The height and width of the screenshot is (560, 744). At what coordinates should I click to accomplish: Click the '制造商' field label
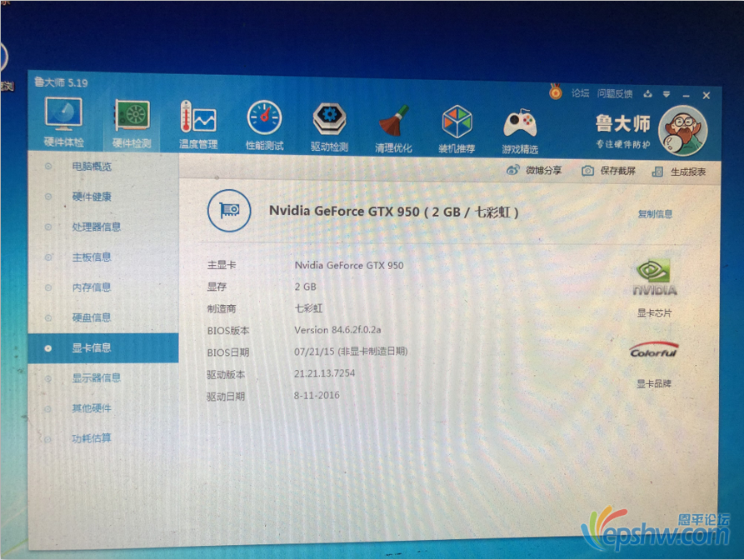click(222, 309)
